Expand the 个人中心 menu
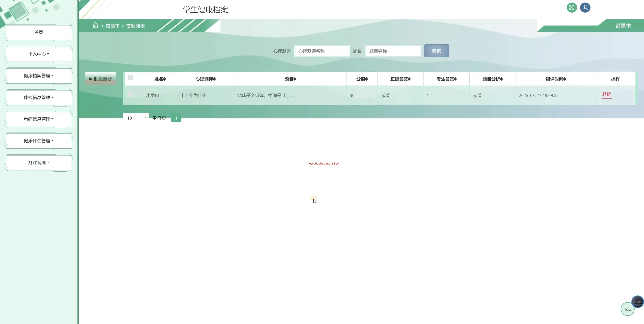Image resolution: width=644 pixels, height=324 pixels. coord(39,54)
